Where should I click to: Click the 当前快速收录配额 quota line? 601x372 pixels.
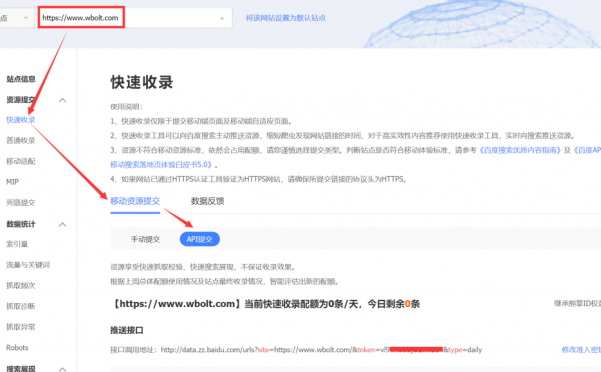(265, 304)
